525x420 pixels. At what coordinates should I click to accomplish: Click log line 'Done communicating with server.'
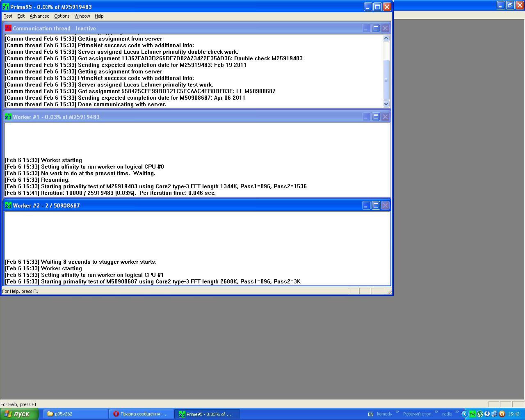pyautogui.click(x=86, y=104)
